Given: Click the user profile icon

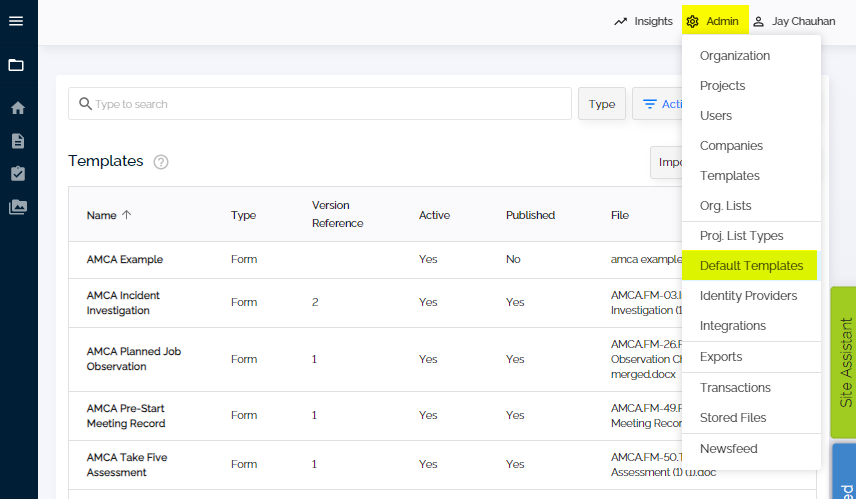Looking at the screenshot, I should coord(758,21).
